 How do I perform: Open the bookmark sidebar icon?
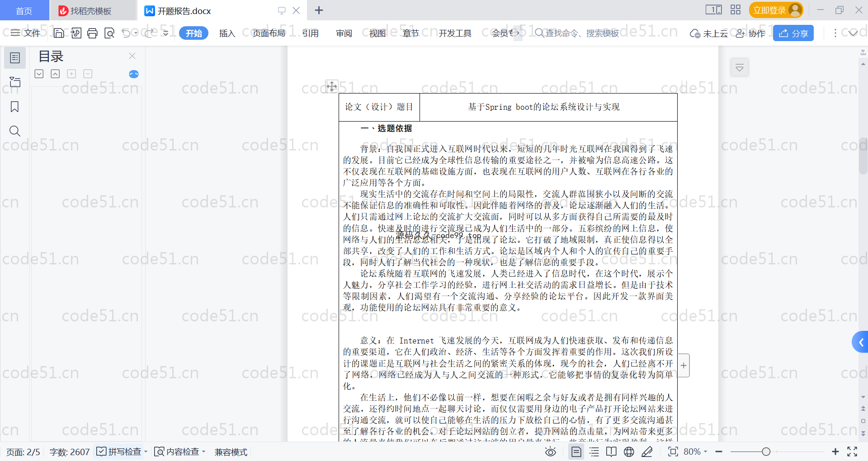[x=15, y=107]
